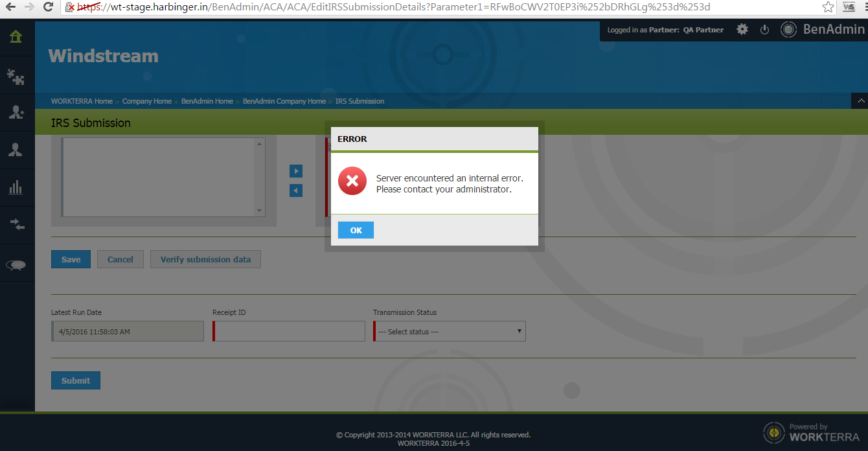Navigate to Company Home breadcrumb
This screenshot has width=868, height=451.
pyautogui.click(x=146, y=101)
